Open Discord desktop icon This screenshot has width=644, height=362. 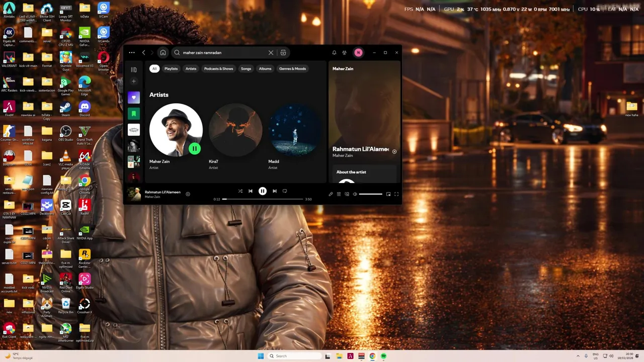click(x=85, y=109)
